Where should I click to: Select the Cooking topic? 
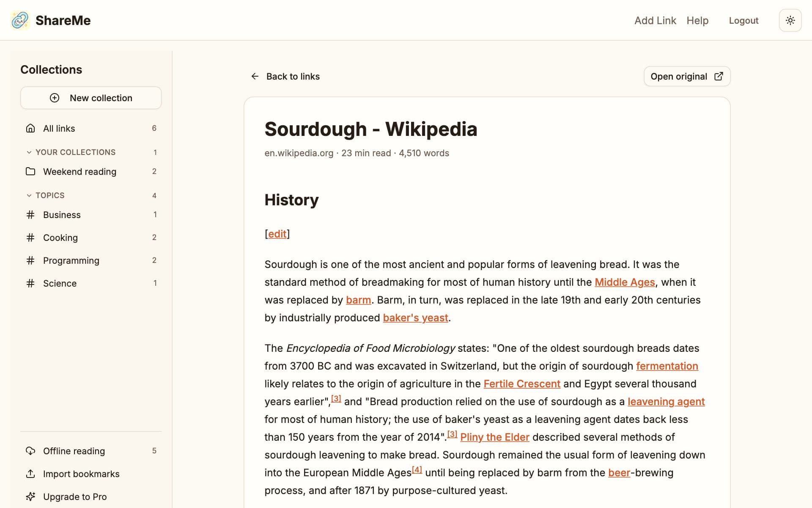coord(91,237)
